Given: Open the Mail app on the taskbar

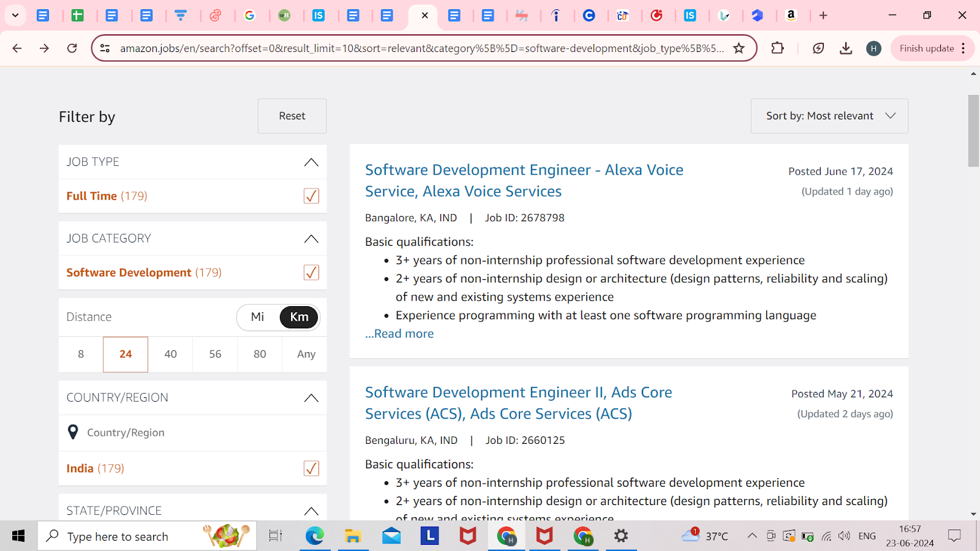Looking at the screenshot, I should coord(391,536).
